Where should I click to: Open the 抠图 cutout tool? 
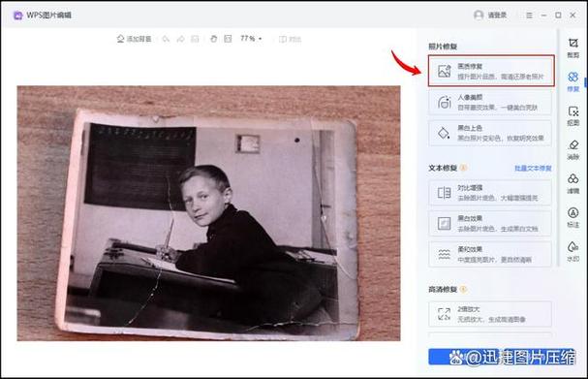(x=573, y=115)
